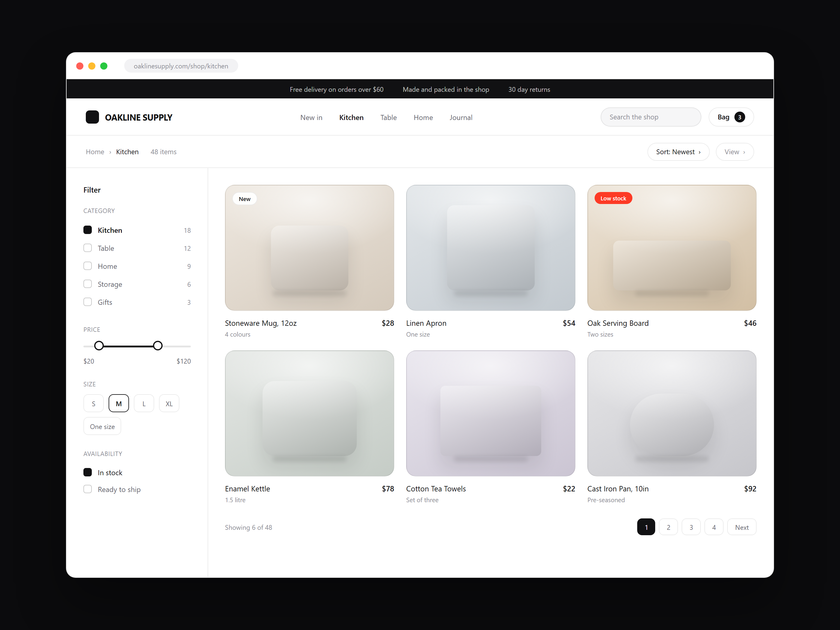The width and height of the screenshot is (840, 630).
Task: Open page 3 in the pagination
Action: click(691, 527)
